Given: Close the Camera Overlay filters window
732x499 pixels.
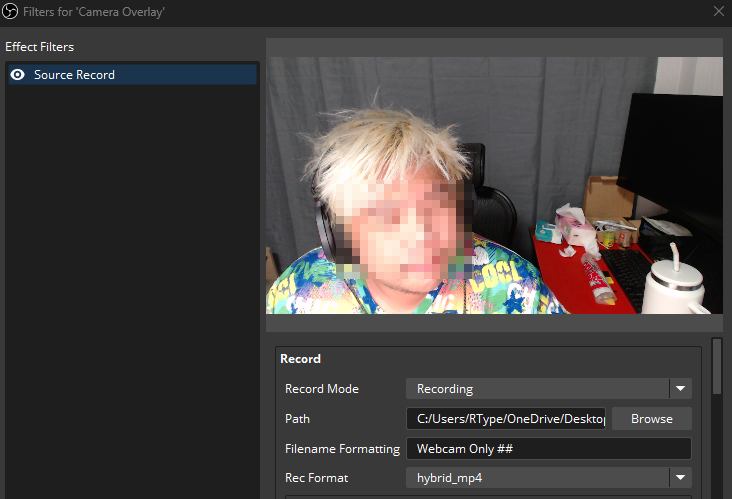Looking at the screenshot, I should coord(718,11).
